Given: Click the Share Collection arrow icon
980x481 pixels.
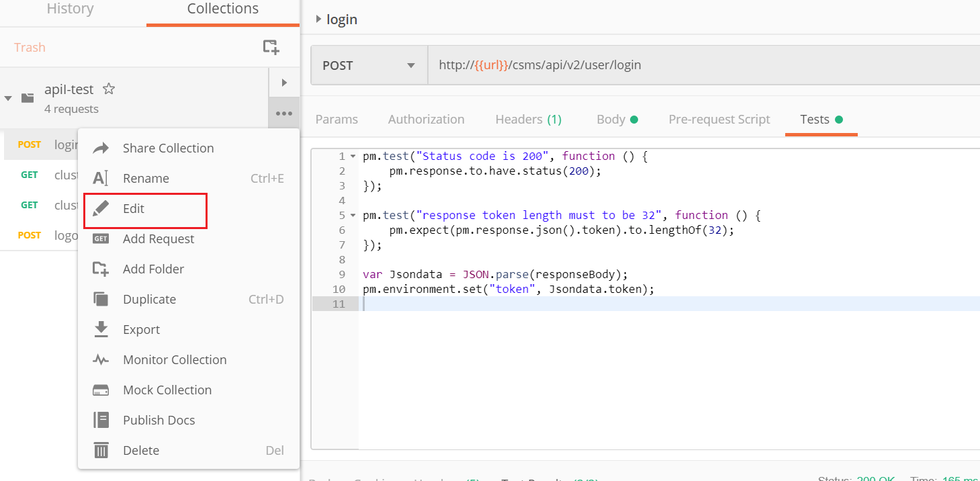Looking at the screenshot, I should (x=101, y=148).
